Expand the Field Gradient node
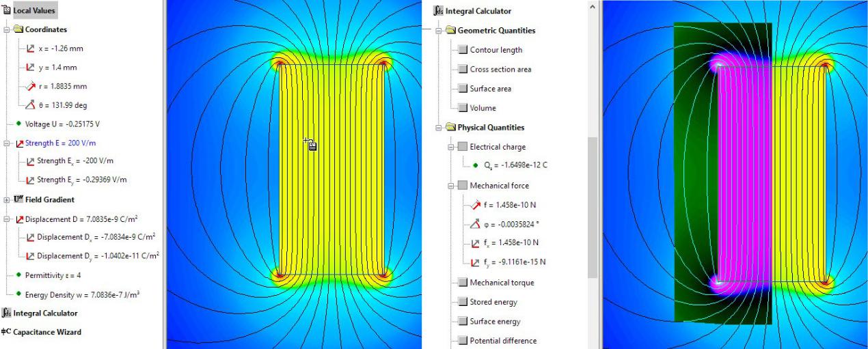Screen dimensions: 868x349 click(x=7, y=200)
